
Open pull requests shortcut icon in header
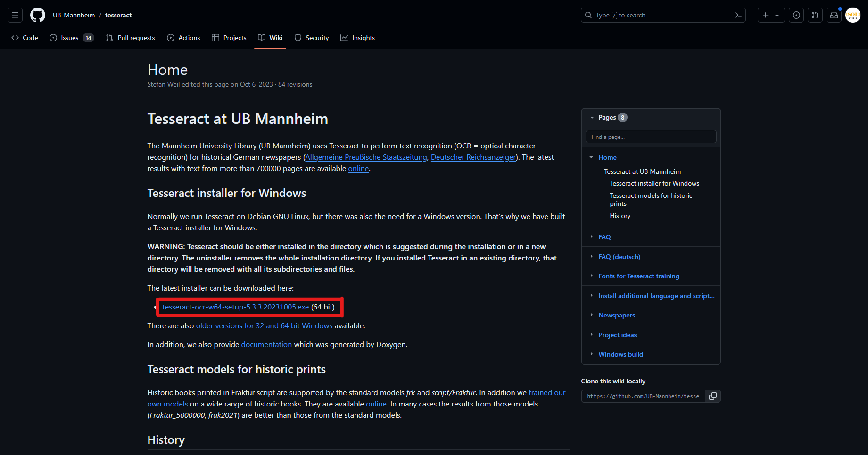pos(815,15)
